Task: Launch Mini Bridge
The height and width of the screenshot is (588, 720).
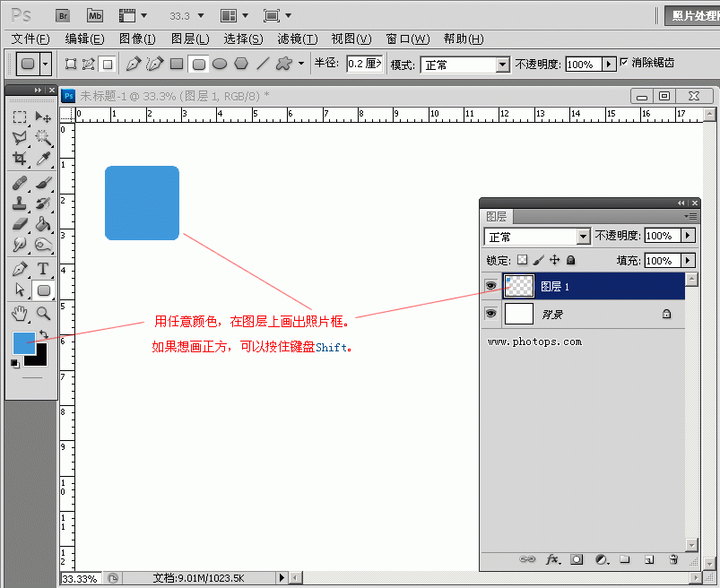Action: tap(95, 16)
